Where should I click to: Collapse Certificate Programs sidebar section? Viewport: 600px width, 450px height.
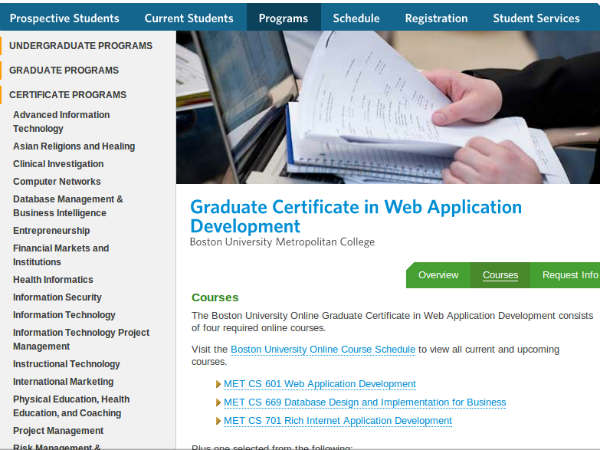[68, 95]
